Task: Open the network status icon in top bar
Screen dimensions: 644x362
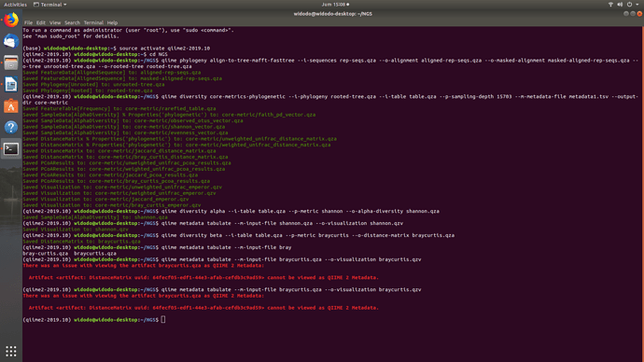Action: coord(610,5)
